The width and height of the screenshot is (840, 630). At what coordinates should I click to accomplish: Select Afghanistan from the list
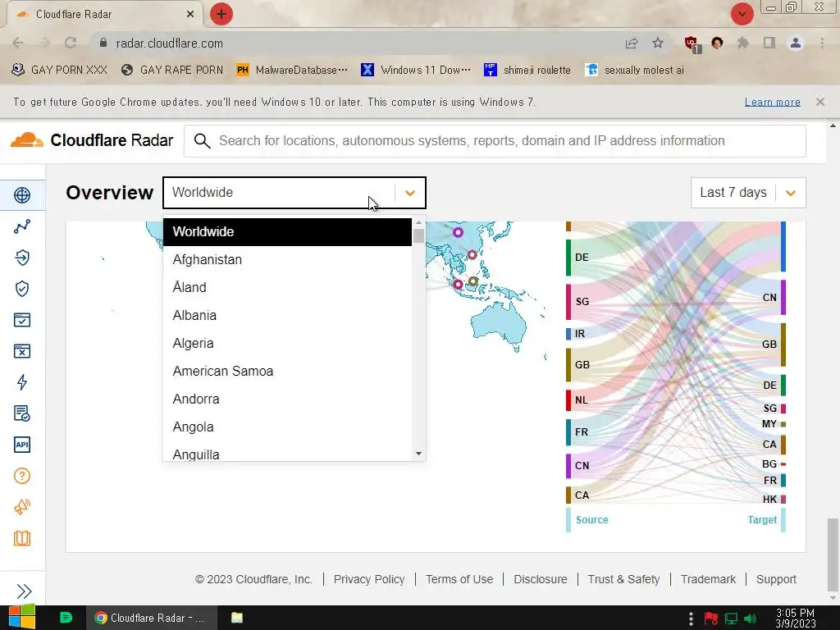287,259
